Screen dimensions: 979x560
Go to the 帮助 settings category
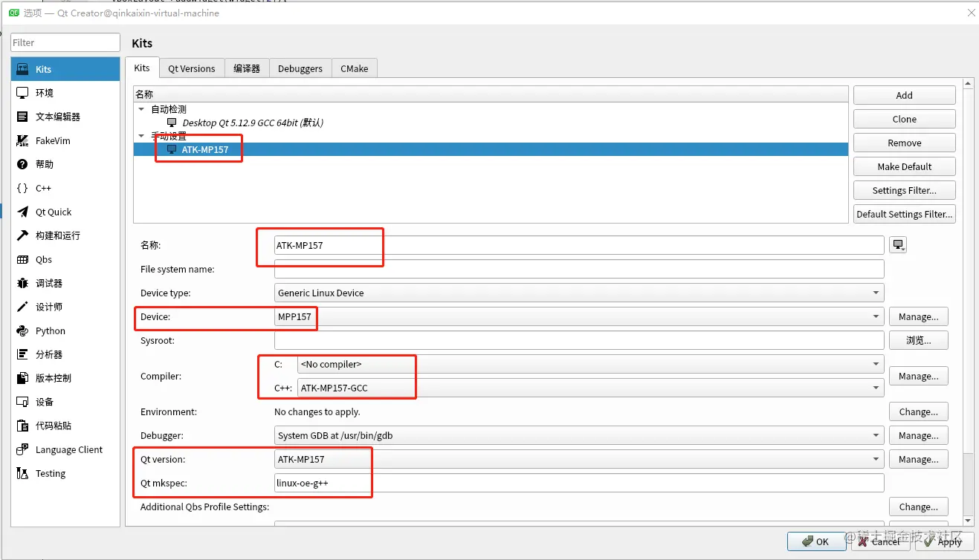(x=65, y=164)
